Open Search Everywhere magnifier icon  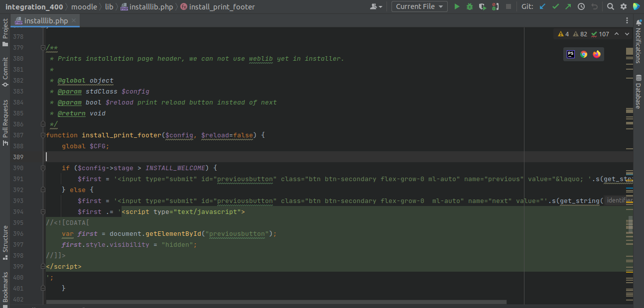pos(611,6)
